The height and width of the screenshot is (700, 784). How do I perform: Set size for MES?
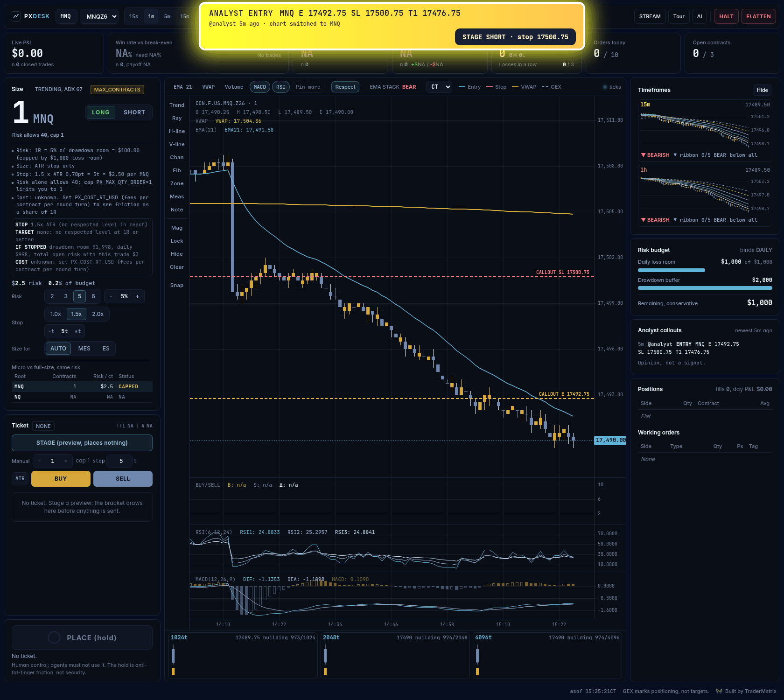84,349
